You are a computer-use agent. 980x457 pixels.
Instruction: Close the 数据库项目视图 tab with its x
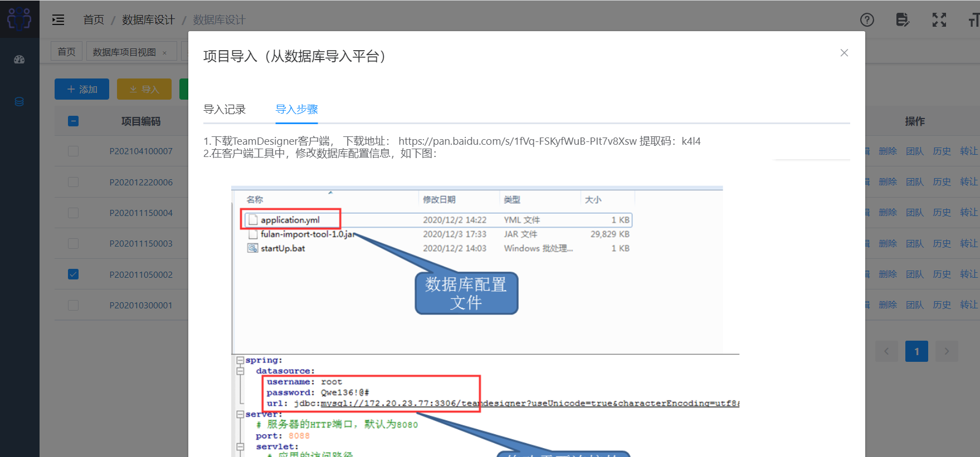pos(164,53)
